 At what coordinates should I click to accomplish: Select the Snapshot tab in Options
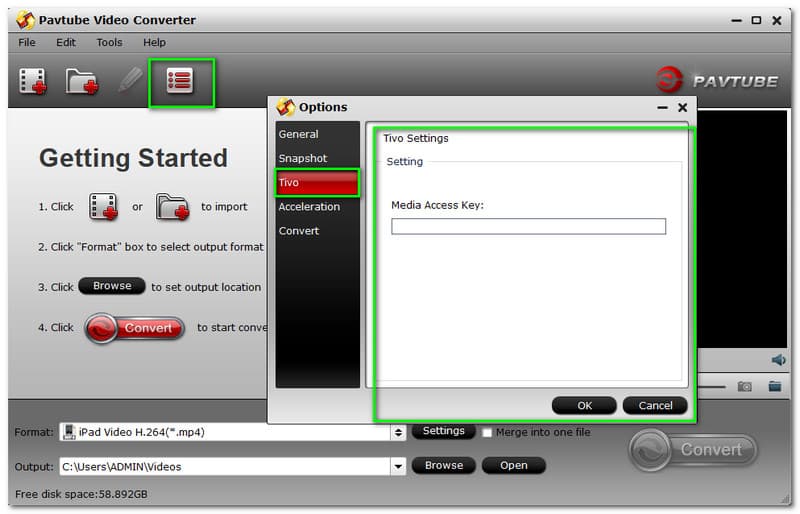click(x=317, y=158)
